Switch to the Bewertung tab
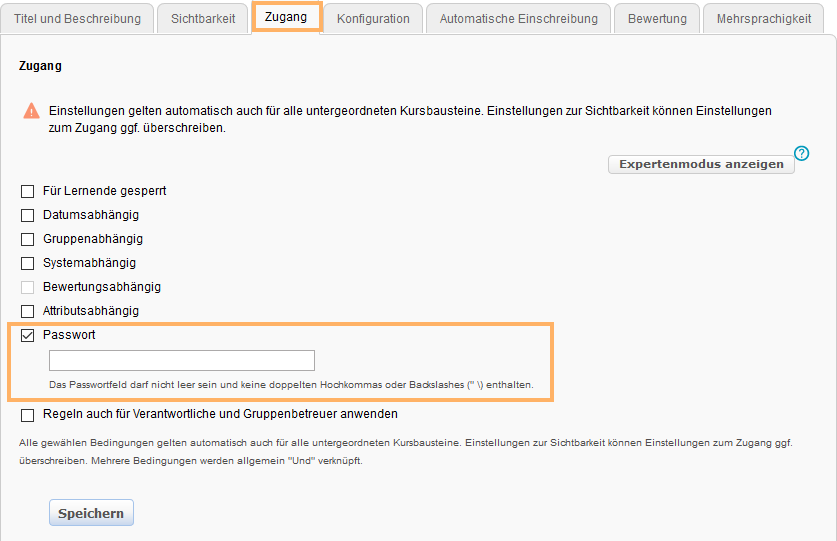The height and width of the screenshot is (541, 837). 657,19
